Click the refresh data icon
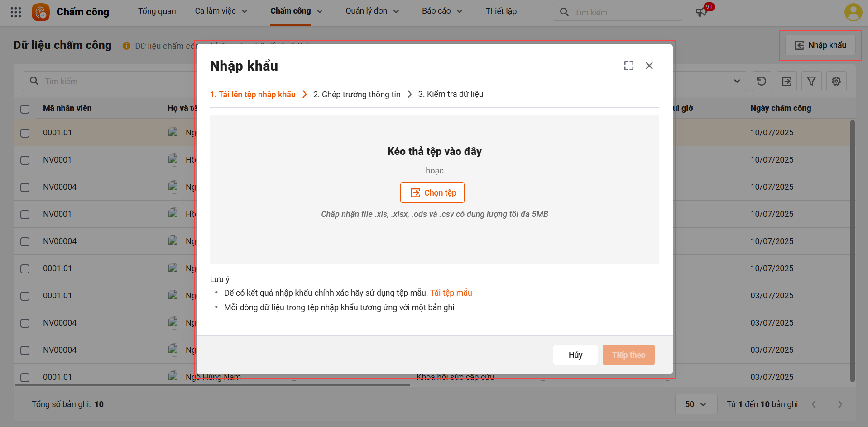 click(762, 82)
